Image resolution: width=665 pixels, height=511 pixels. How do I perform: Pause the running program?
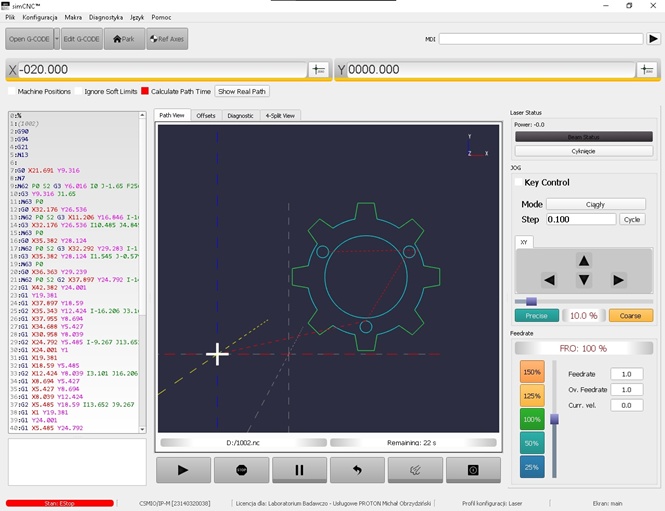click(x=299, y=469)
